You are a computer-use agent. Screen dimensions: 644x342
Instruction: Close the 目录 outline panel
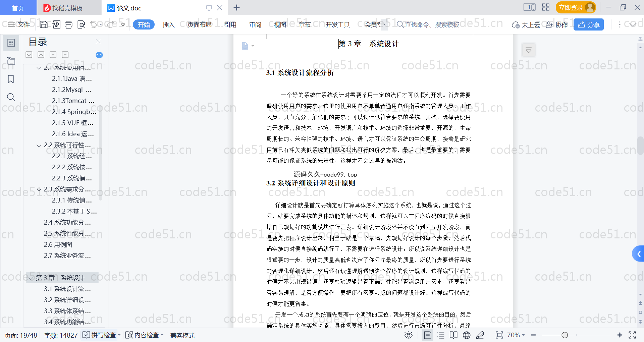click(98, 41)
